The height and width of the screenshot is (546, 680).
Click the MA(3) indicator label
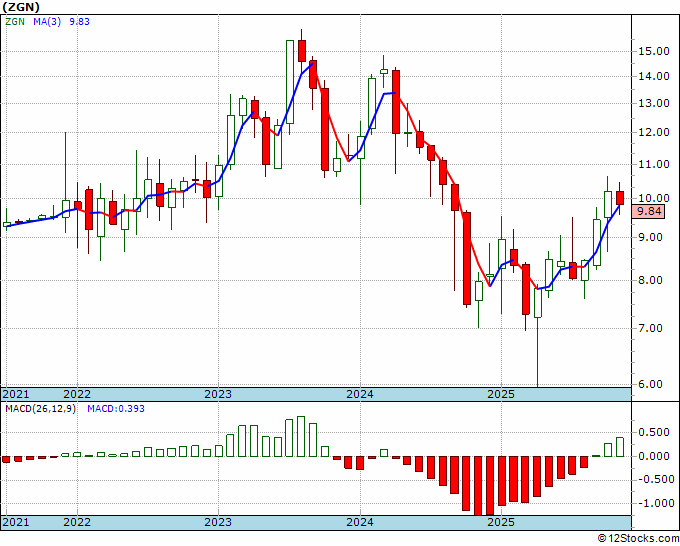pyautogui.click(x=47, y=21)
